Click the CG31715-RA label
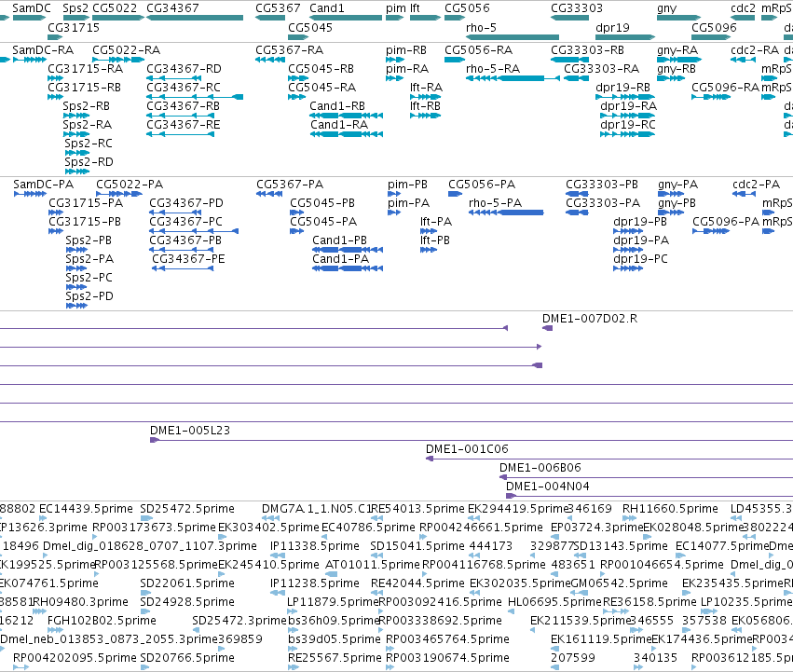The width and height of the screenshot is (793, 672). point(85,69)
